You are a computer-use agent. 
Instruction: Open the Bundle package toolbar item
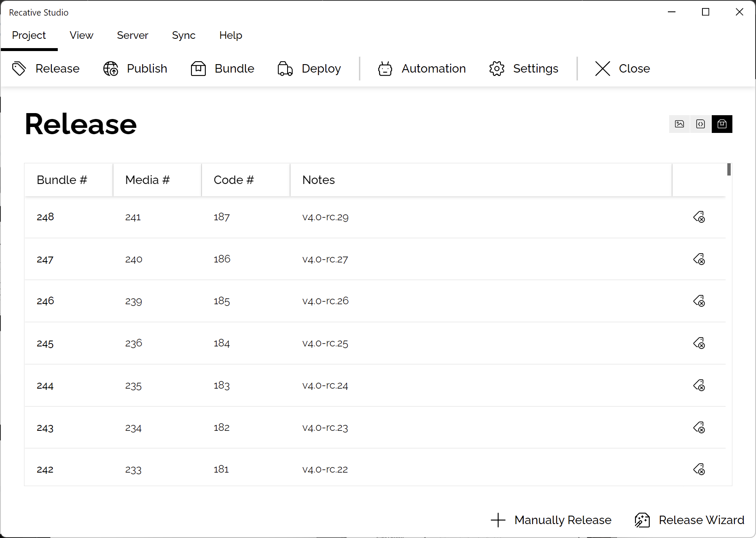[x=223, y=68]
